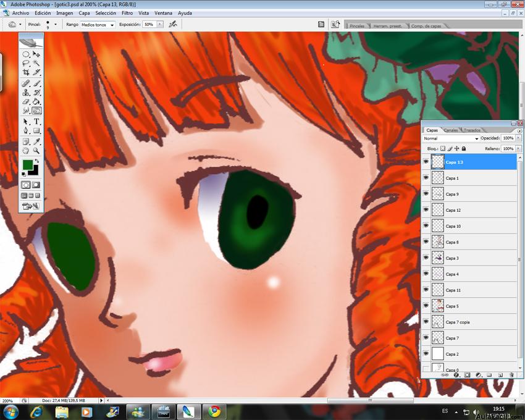Select the Rectangle shape tool

click(x=36, y=130)
